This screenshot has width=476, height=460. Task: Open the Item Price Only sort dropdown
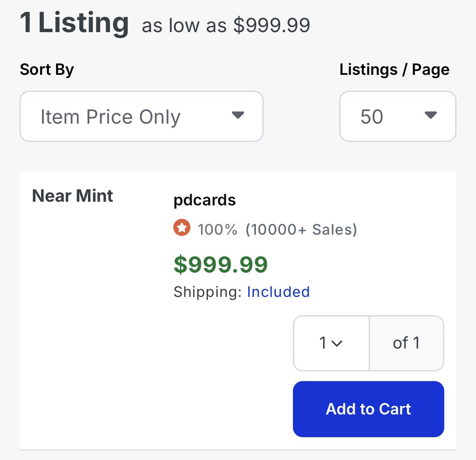141,116
